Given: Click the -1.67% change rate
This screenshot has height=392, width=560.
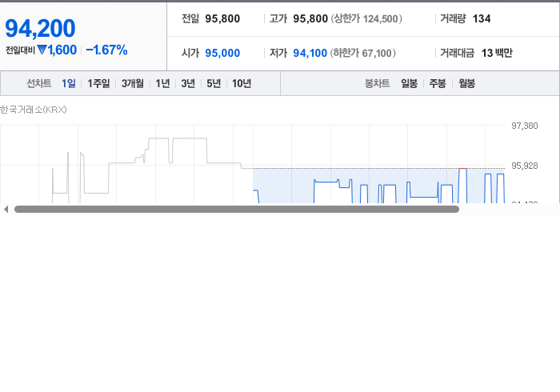Looking at the screenshot, I should (106, 50).
